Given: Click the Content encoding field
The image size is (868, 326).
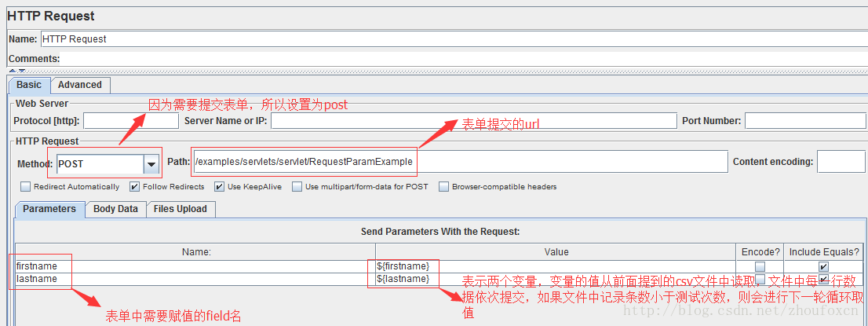Looking at the screenshot, I should 841,162.
